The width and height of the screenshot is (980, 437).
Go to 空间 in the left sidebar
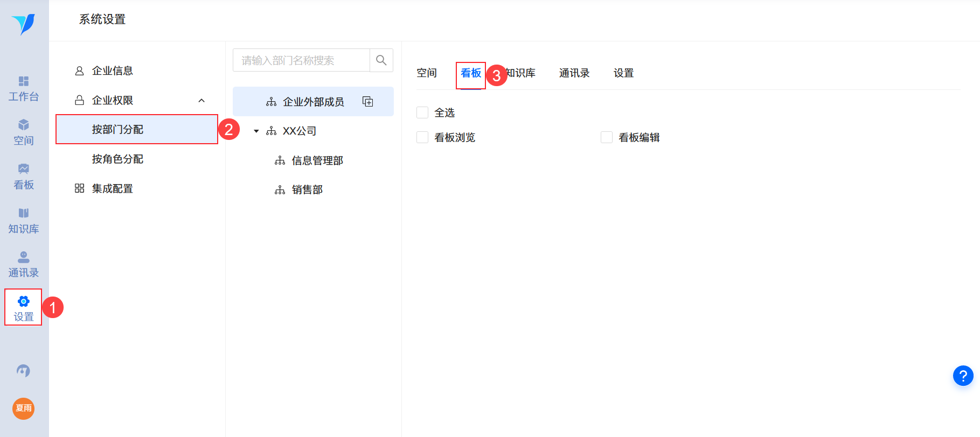pos(24,133)
